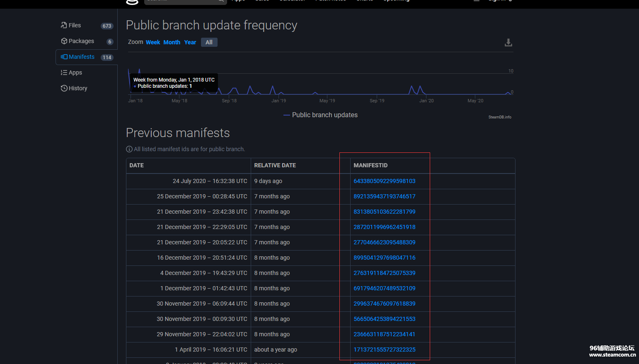The height and width of the screenshot is (364, 639).
Task: Download the chart with export icon
Action: (x=508, y=43)
